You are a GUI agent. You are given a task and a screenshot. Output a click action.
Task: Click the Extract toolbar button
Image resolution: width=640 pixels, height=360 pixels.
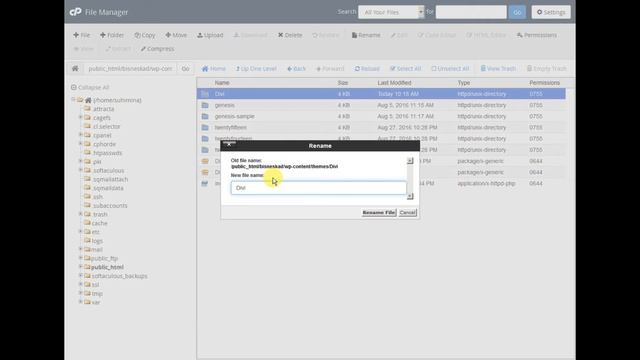118,49
